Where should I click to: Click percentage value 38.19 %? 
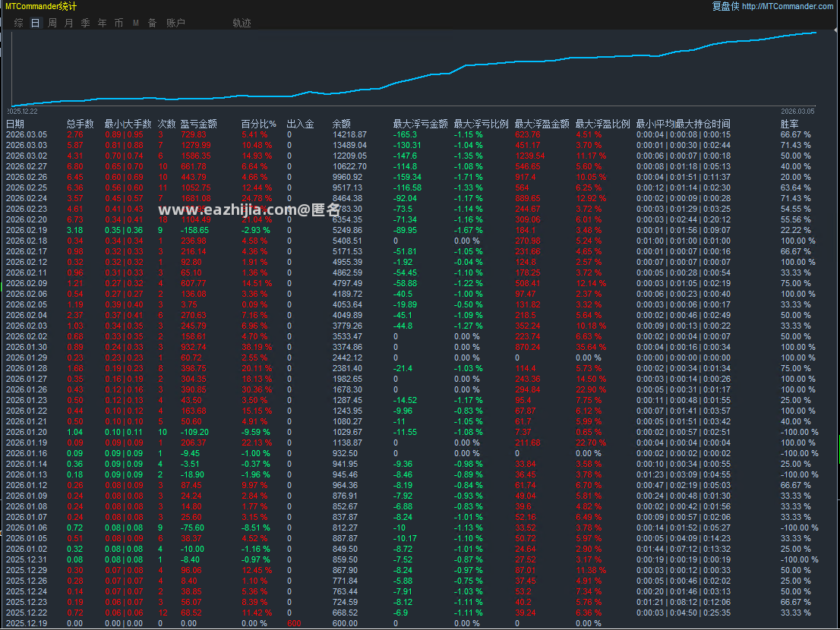[257, 347]
